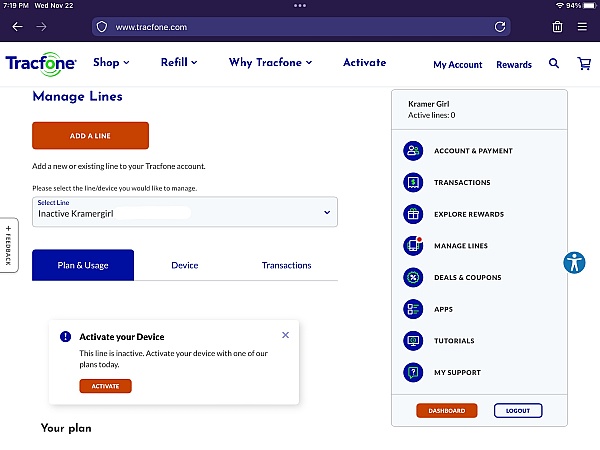This screenshot has width=600, height=450.
Task: Select APPS sidebar menu text
Action: (x=443, y=309)
